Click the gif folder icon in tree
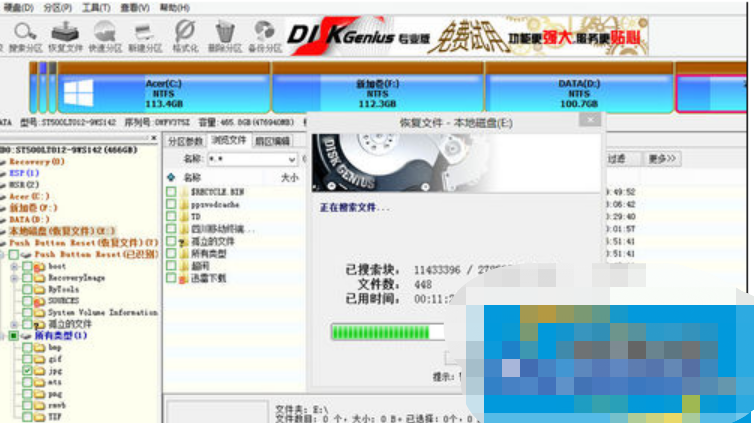The image size is (755, 423). 39,359
